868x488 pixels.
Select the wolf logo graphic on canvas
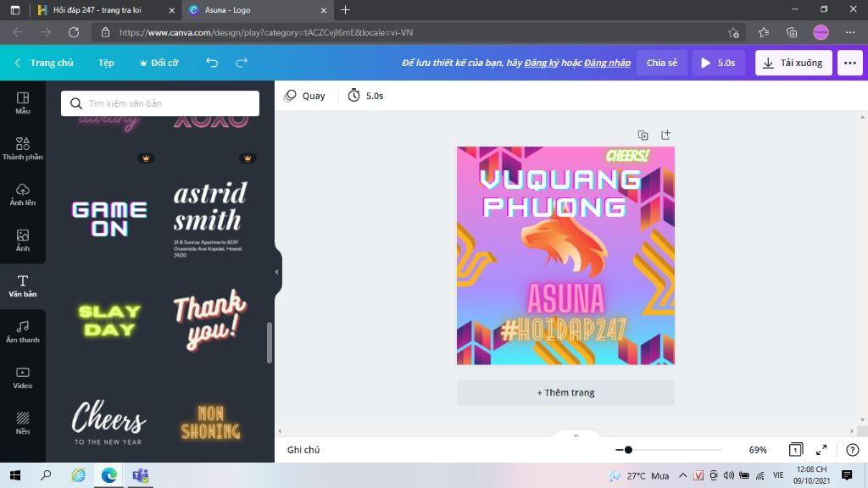click(565, 246)
